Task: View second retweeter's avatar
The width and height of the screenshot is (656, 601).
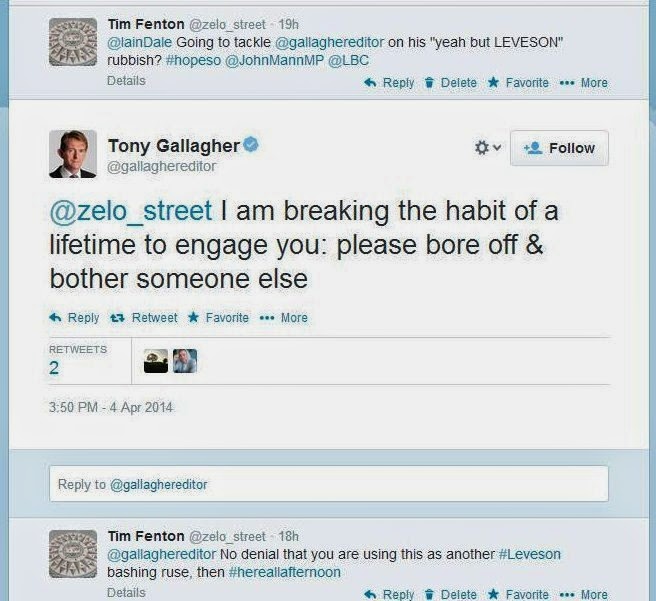Action: (184, 362)
